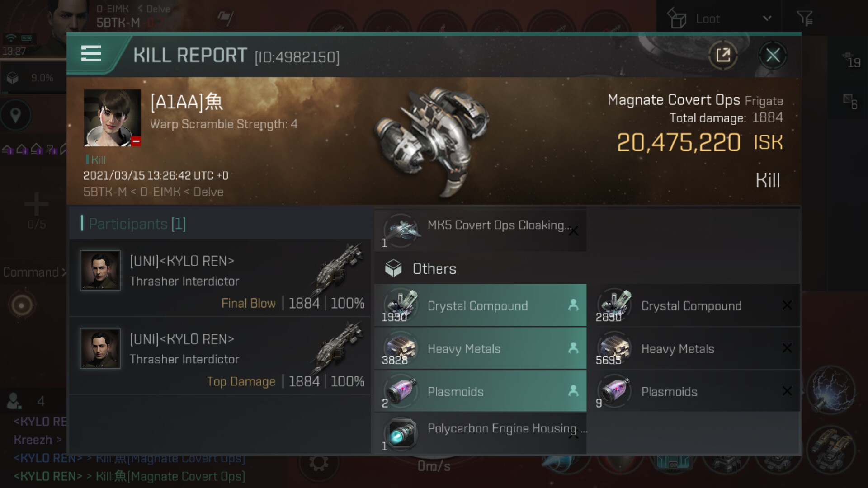
Task: Select the highlighted Plasmoids 2 entry
Action: pyautogui.click(x=480, y=391)
